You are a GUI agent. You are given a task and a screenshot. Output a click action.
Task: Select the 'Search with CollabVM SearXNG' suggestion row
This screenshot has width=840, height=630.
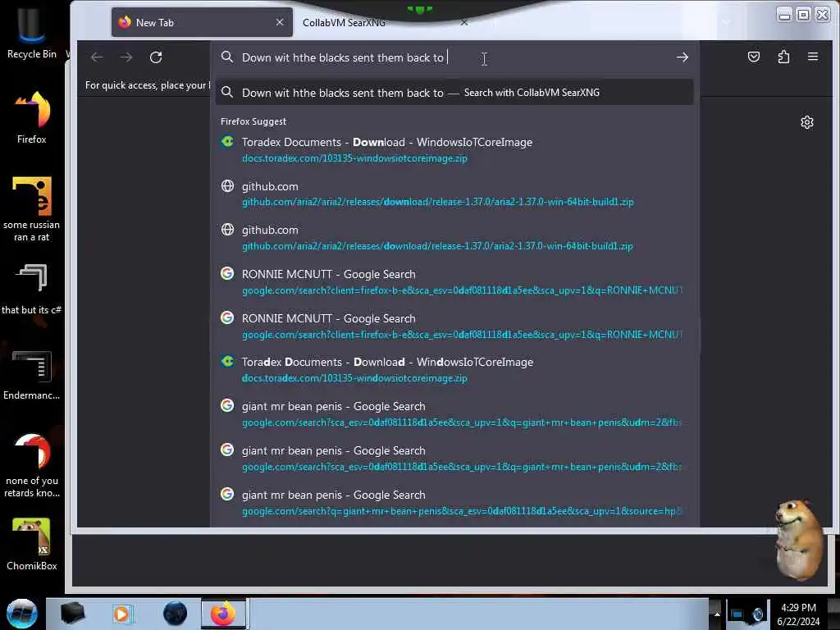pos(454,93)
